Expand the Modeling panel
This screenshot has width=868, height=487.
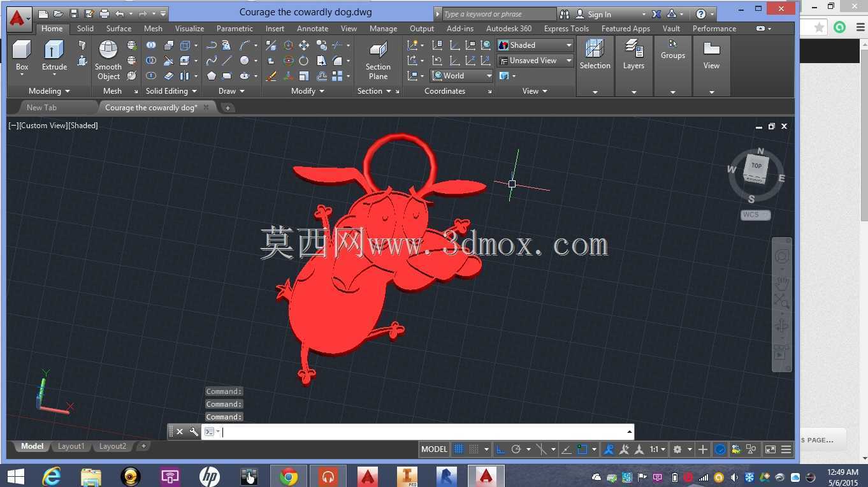49,91
